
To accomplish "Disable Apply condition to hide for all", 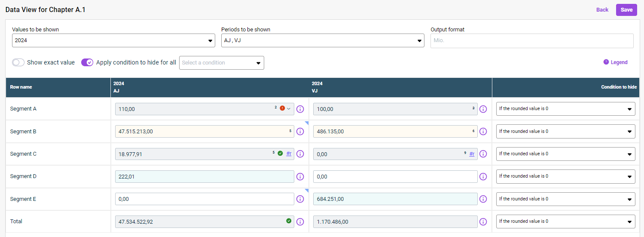I will coord(87,62).
